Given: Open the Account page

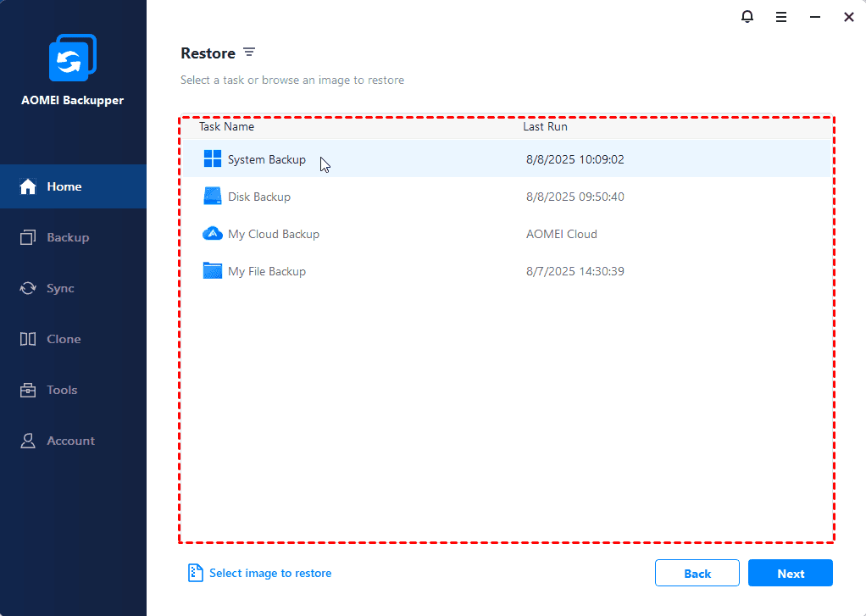Looking at the screenshot, I should click(70, 441).
